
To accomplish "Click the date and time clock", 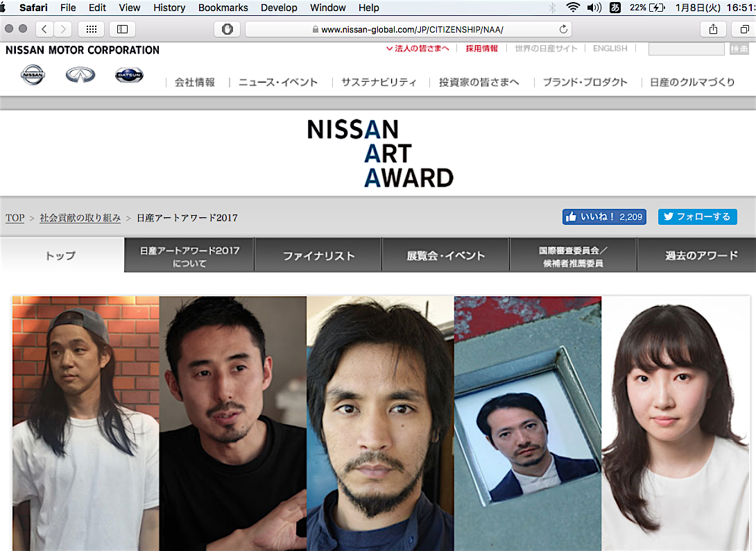I will tap(714, 7).
